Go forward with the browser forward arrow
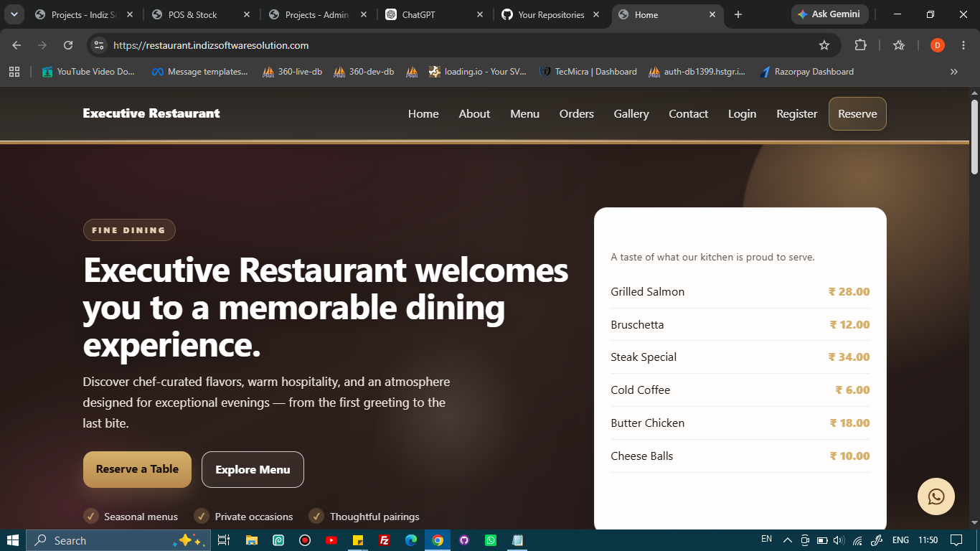 42,45
